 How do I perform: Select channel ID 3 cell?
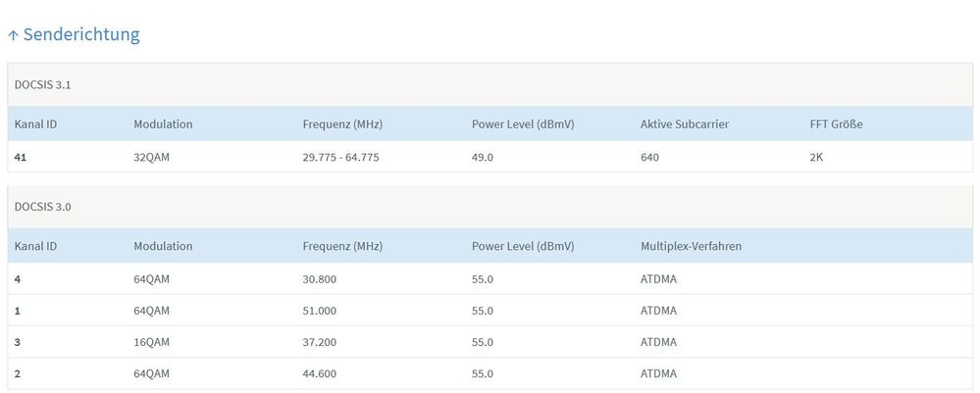coord(18,342)
